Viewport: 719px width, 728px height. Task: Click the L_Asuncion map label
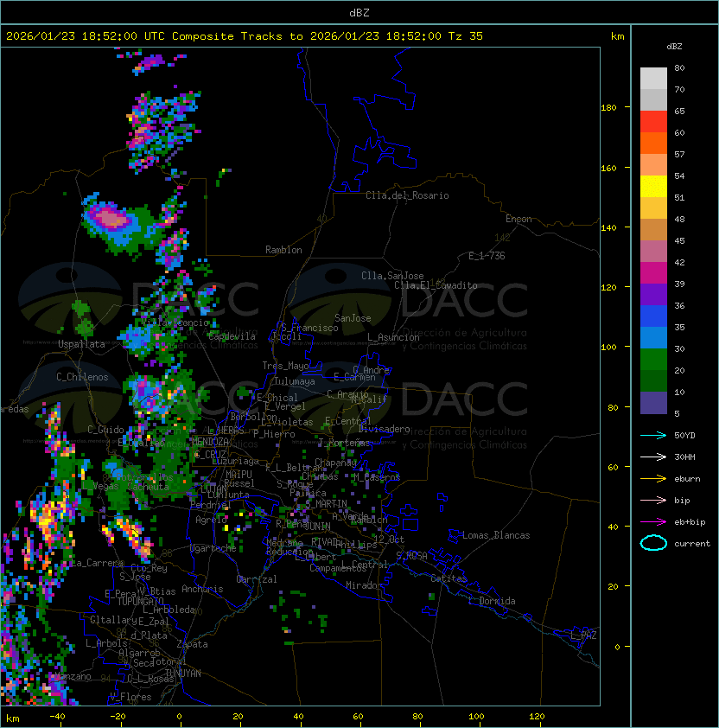[393, 337]
